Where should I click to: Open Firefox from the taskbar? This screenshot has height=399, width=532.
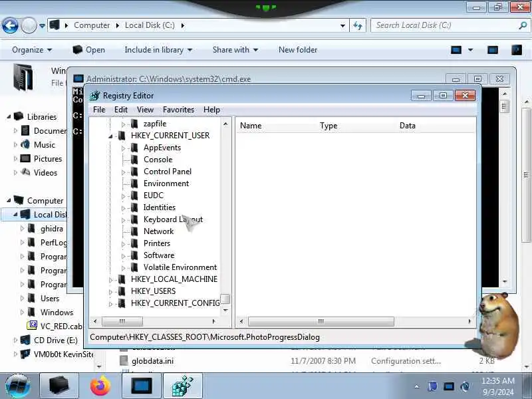click(100, 386)
